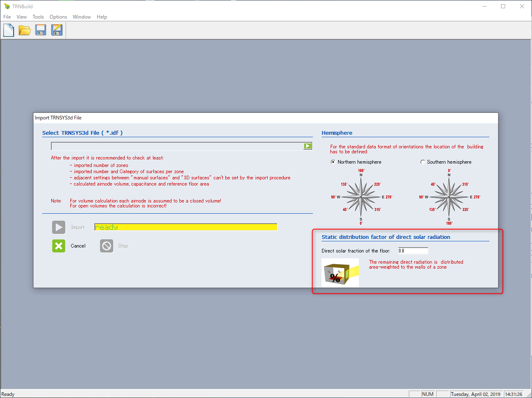Minimize the TRNBuild window
The width and height of the screenshot is (532, 398).
pyautogui.click(x=484, y=6)
